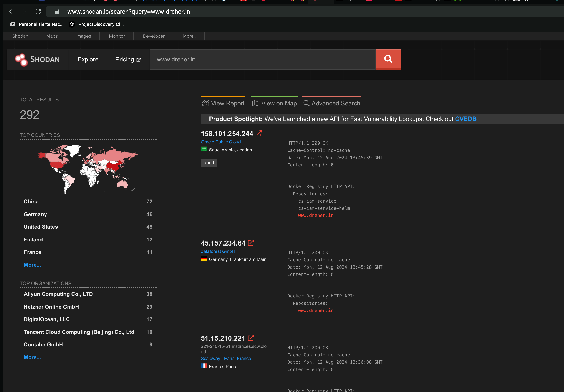Expand More... under Top Organizations
564x392 pixels.
[x=32, y=357]
